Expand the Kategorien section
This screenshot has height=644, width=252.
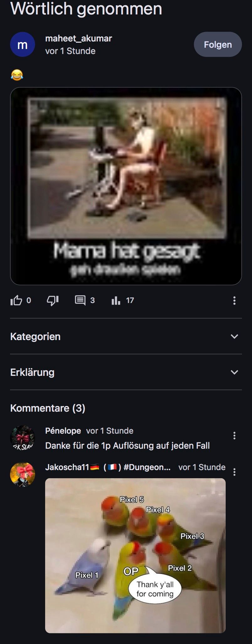[126, 336]
